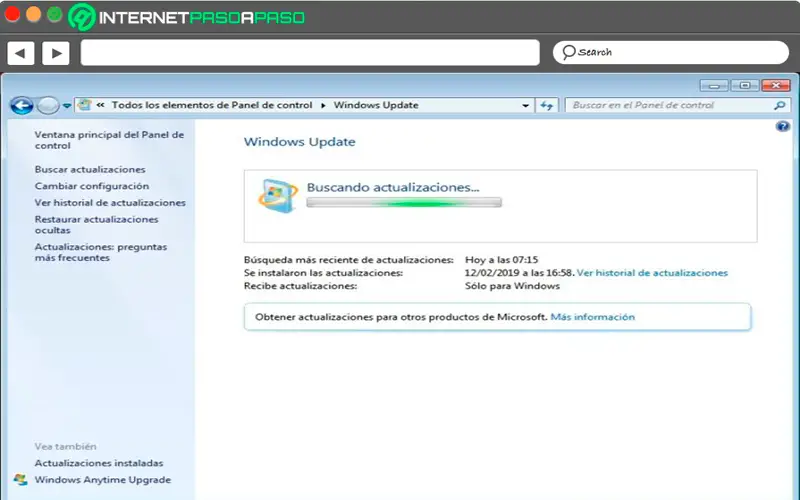Screen dimensions: 800x500
Task: Click the browser frame forward arrow button
Action: coord(56,53)
